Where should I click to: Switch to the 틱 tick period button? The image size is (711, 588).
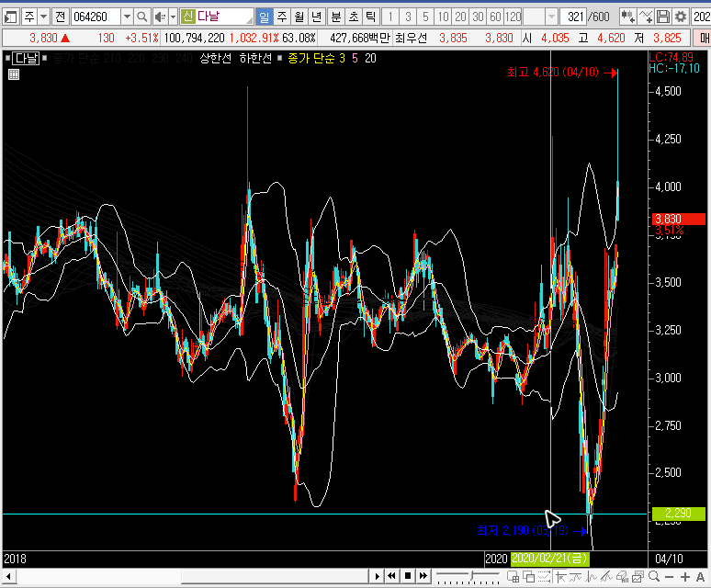point(371,17)
